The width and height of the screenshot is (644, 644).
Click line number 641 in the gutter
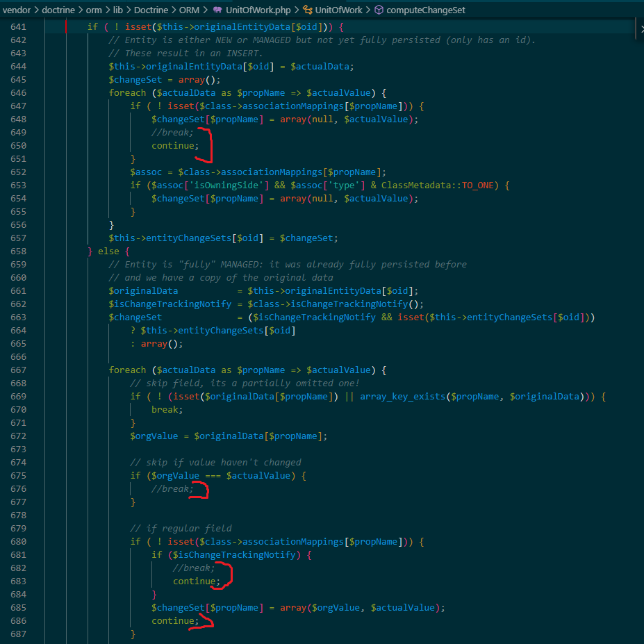point(19,26)
